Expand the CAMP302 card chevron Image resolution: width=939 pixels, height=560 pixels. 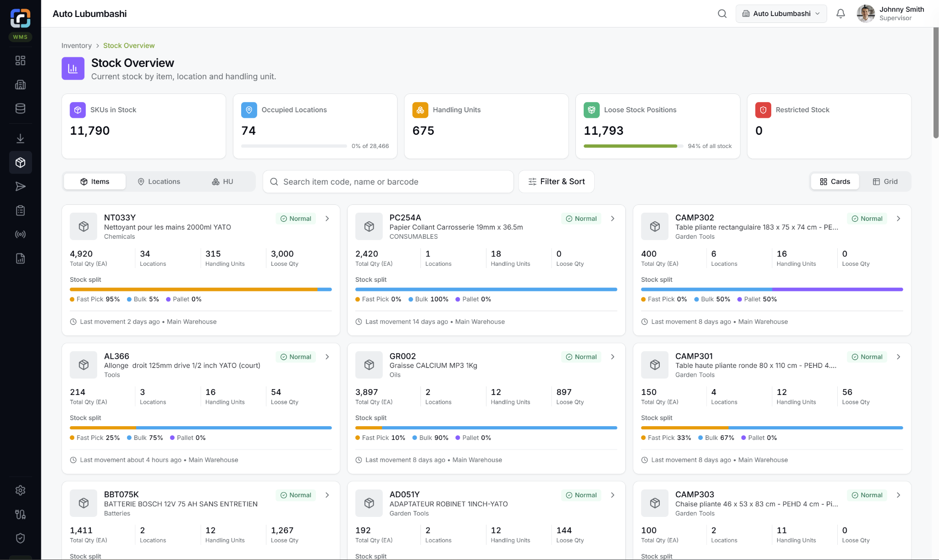(x=898, y=219)
